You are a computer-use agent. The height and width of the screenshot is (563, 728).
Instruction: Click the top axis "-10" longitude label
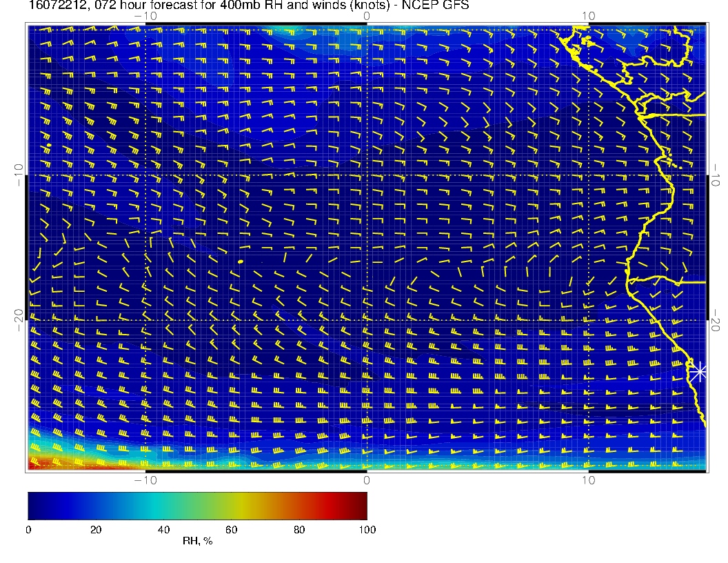145,15
